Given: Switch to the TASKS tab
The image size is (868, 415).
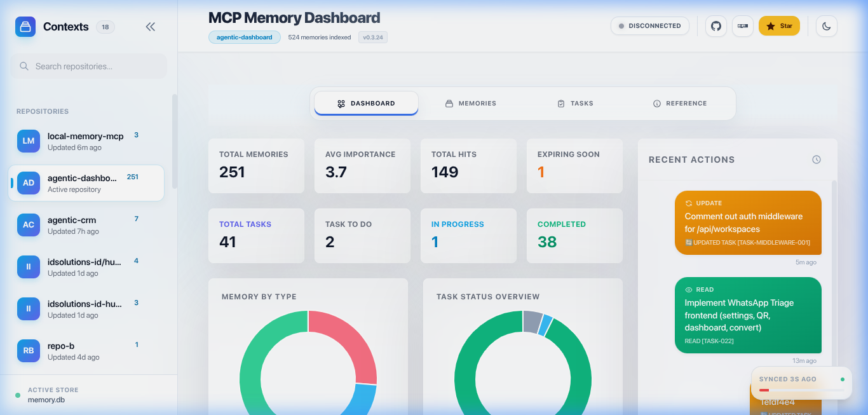Looking at the screenshot, I should [x=575, y=104].
